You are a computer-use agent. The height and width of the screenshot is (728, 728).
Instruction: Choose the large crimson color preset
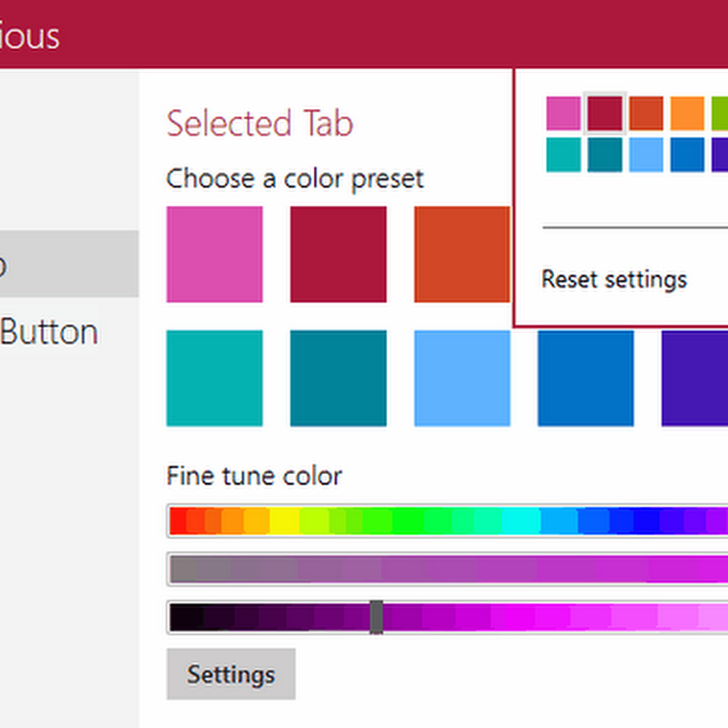[339, 254]
